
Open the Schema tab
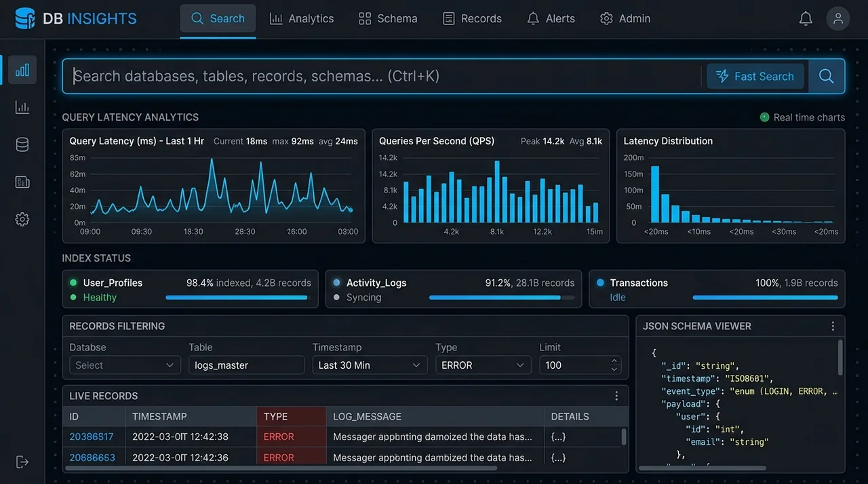[x=388, y=19]
